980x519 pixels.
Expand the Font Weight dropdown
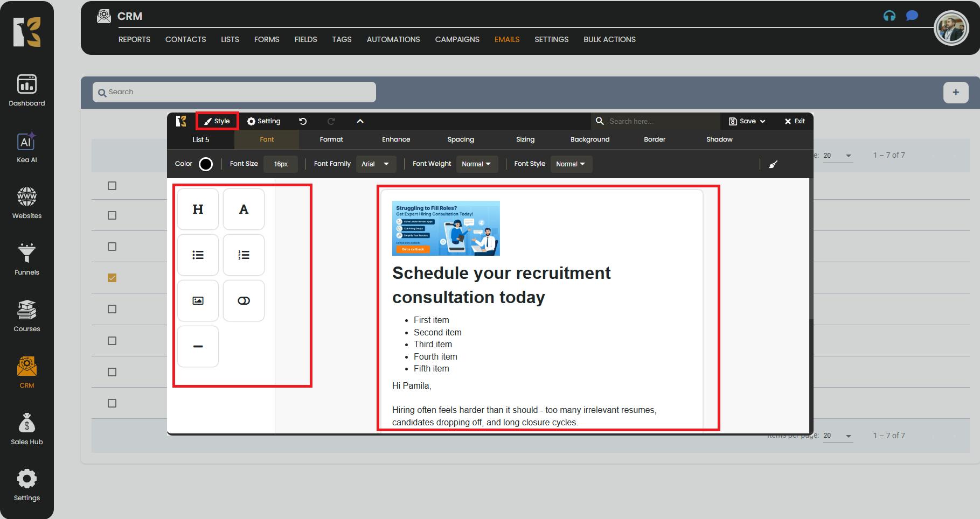pos(476,164)
